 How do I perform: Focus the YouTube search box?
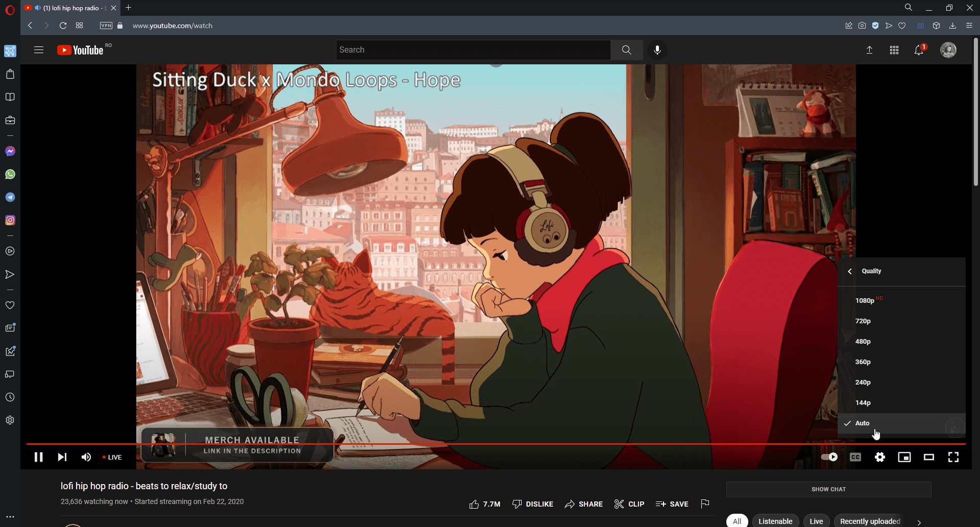473,50
